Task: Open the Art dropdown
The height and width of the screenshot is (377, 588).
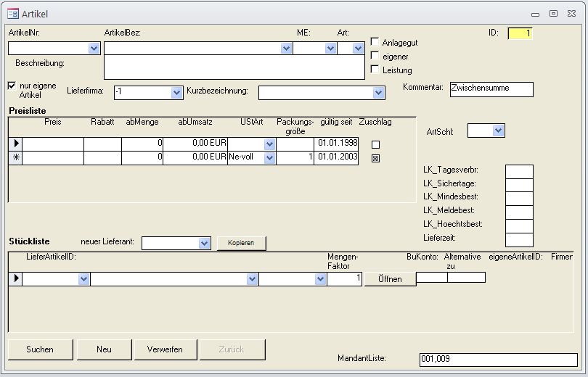Action: tap(358, 49)
